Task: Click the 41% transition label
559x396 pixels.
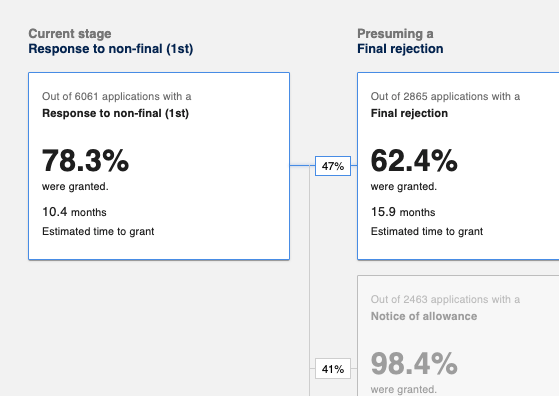Action: pos(333,369)
